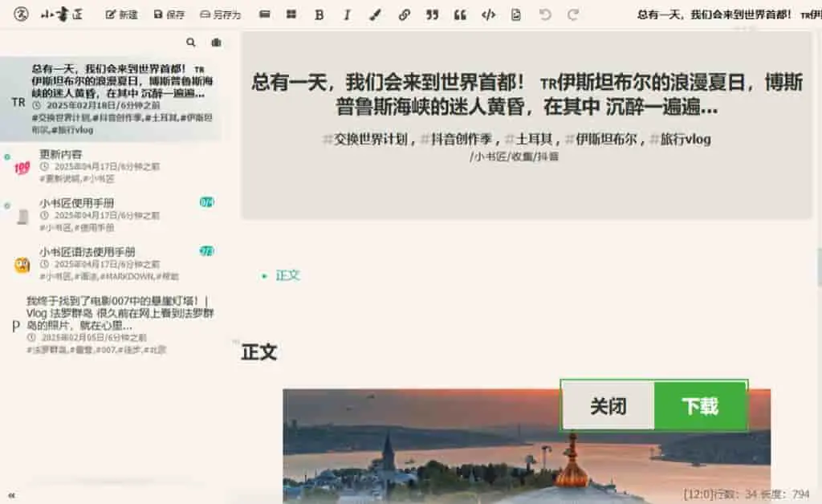Switch to four-square grid layout
This screenshot has width=822, height=504.
tap(291, 14)
